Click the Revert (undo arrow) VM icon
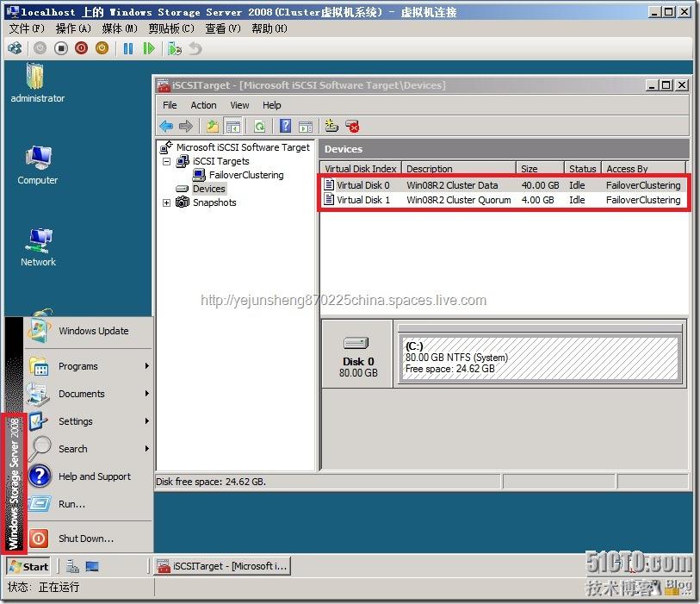The height and width of the screenshot is (604, 700). pos(195,48)
